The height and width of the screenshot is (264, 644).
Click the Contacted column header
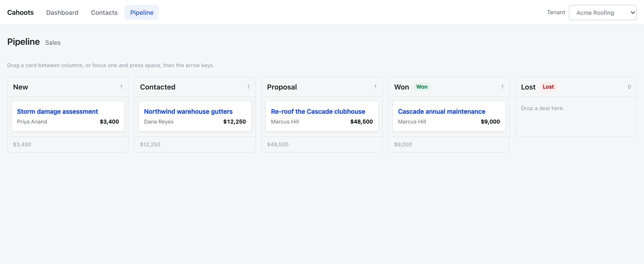click(x=195, y=87)
